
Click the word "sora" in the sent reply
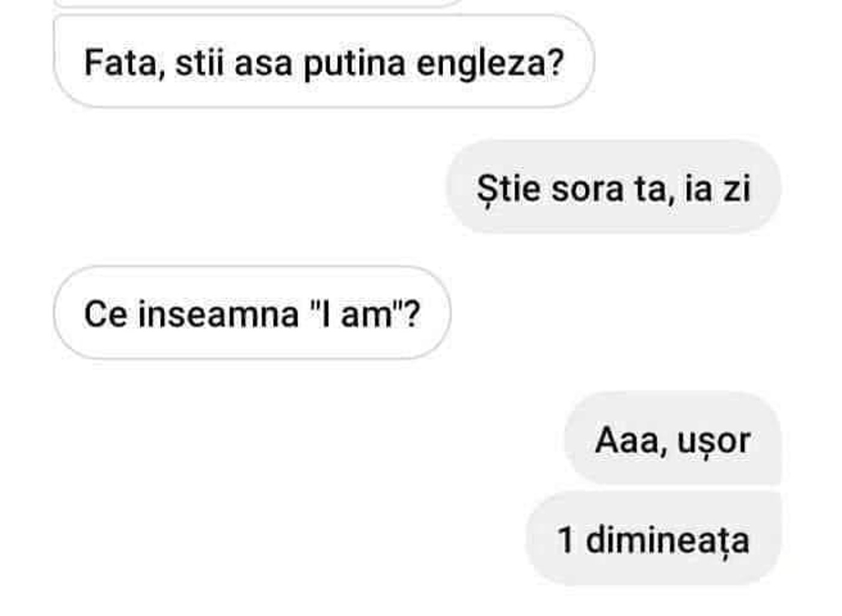coord(589,188)
